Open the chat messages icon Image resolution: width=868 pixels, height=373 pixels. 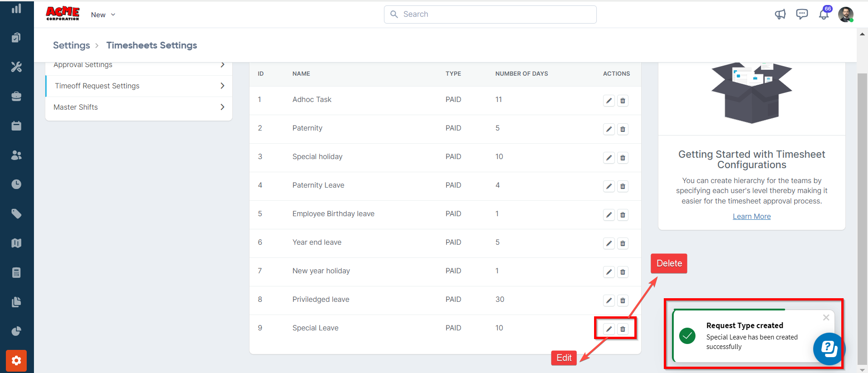pos(802,15)
